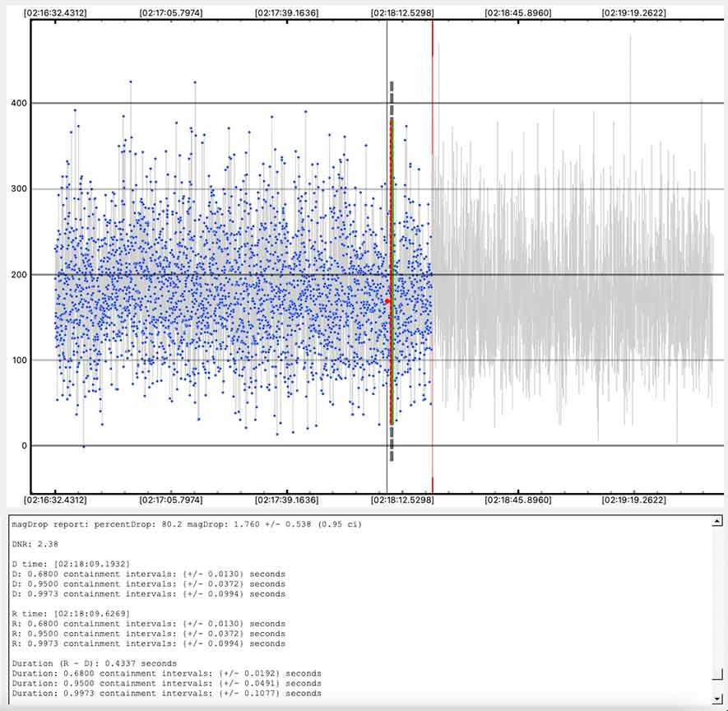Image resolution: width=728 pixels, height=711 pixels.
Task: Click upper axis label [02:19:19.2622]
Action: [633, 13]
